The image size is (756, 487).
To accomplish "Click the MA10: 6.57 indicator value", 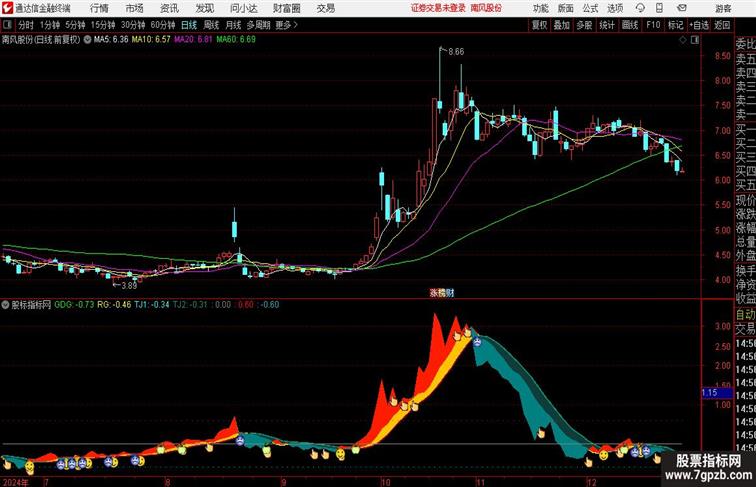I will pyautogui.click(x=151, y=40).
